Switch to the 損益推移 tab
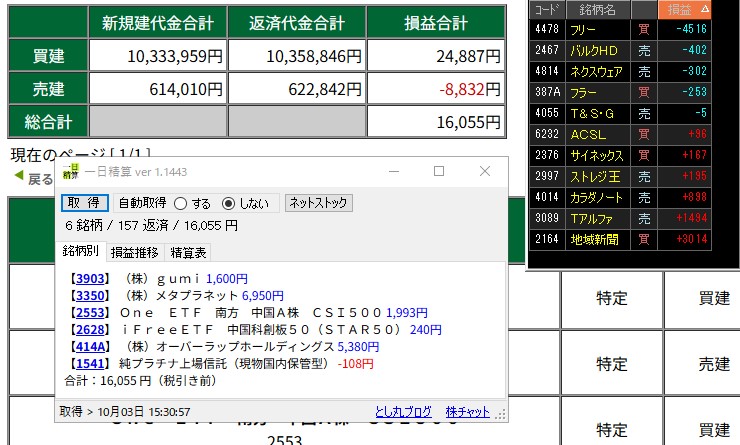 pyautogui.click(x=132, y=253)
